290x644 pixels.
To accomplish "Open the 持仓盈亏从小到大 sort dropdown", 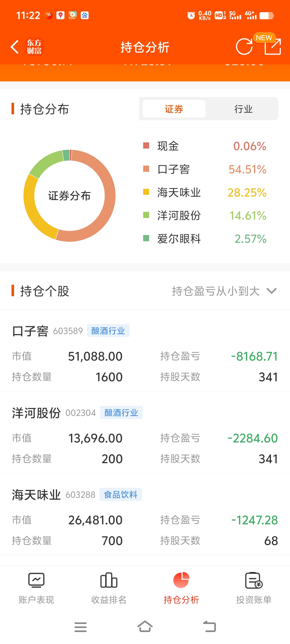I will tap(224, 291).
